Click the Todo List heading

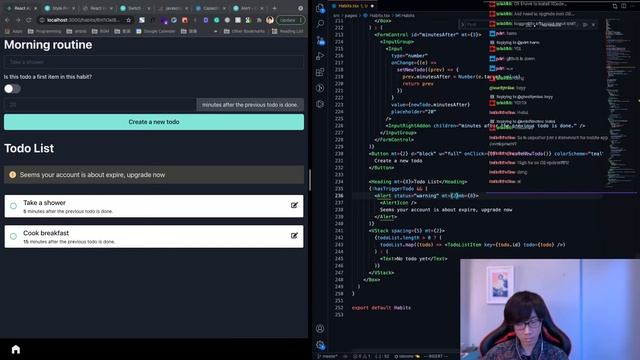pos(29,149)
